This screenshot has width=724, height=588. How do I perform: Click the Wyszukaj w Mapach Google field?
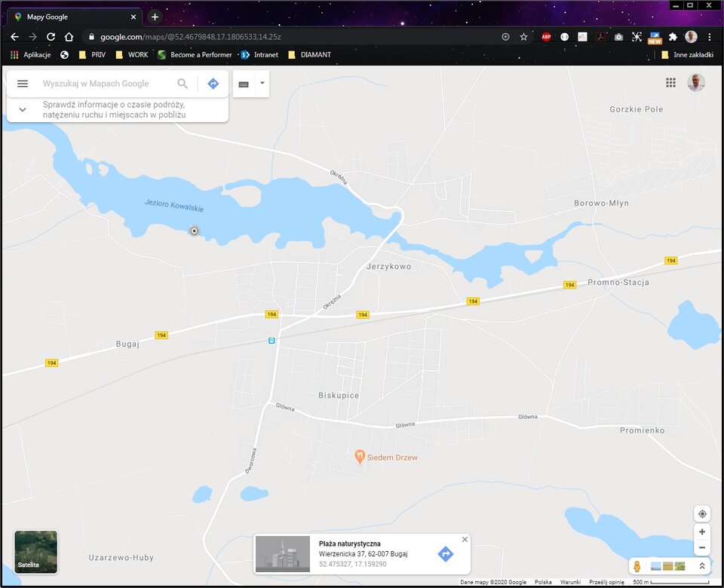(106, 84)
